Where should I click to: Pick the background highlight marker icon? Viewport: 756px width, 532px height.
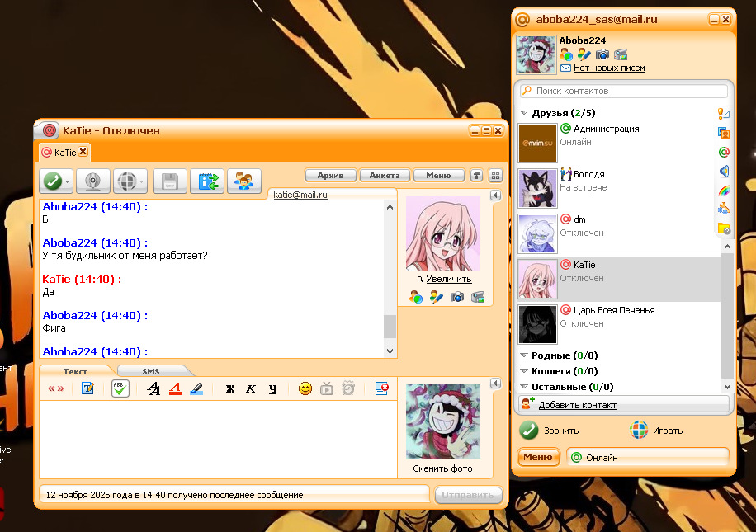click(196, 388)
